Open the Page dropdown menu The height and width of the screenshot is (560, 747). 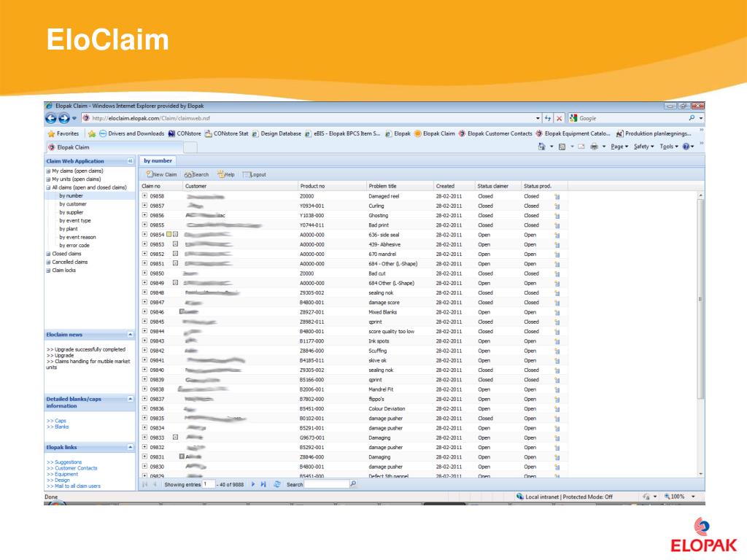(x=619, y=147)
